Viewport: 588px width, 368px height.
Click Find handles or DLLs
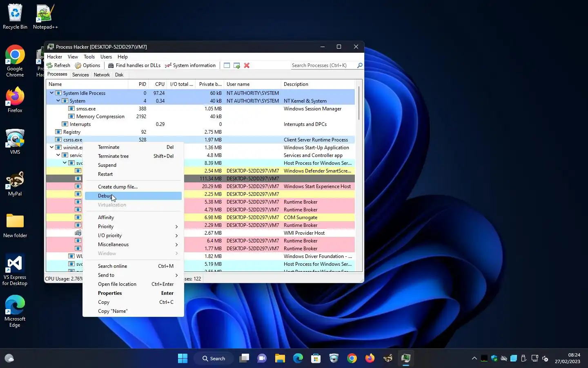point(134,65)
